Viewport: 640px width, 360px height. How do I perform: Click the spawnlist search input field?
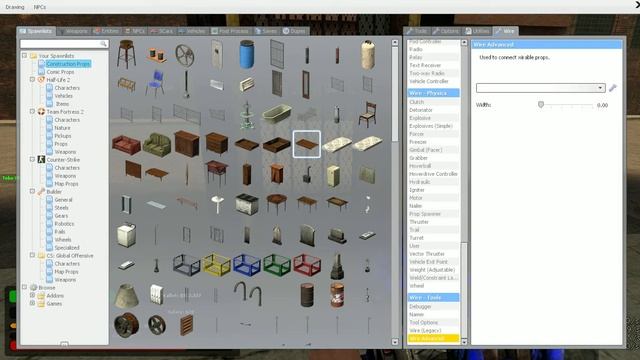64,44
